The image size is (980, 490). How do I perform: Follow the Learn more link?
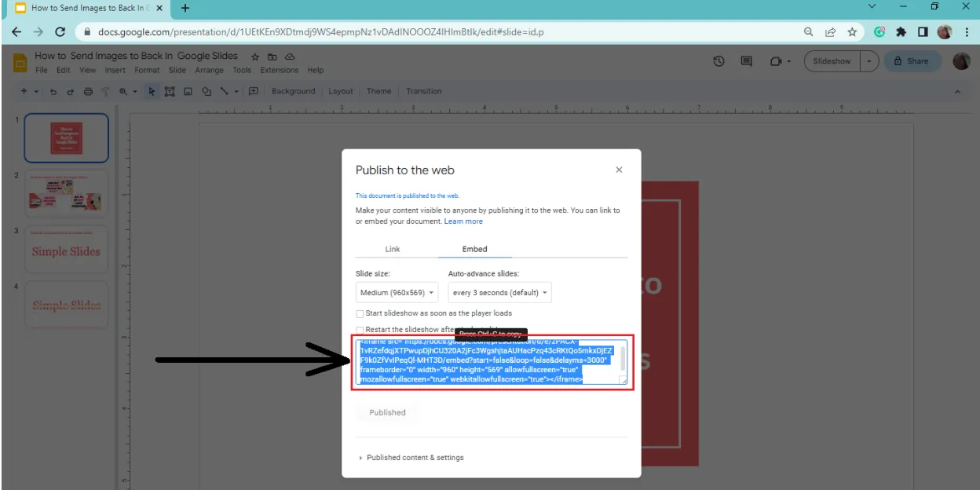tap(463, 221)
